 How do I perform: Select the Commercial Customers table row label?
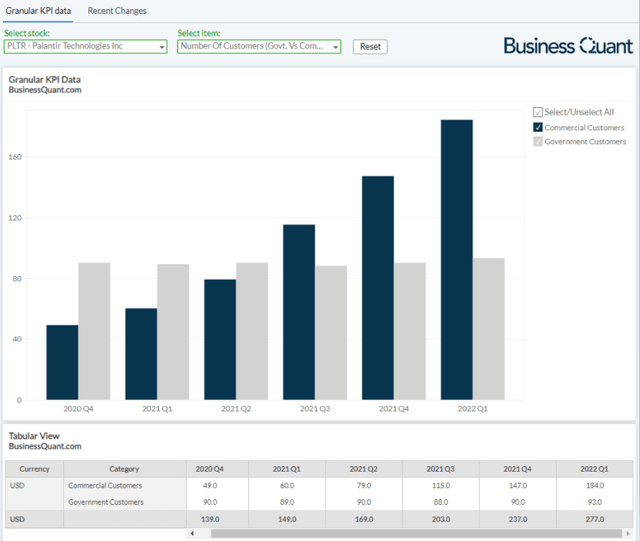pyautogui.click(x=107, y=486)
